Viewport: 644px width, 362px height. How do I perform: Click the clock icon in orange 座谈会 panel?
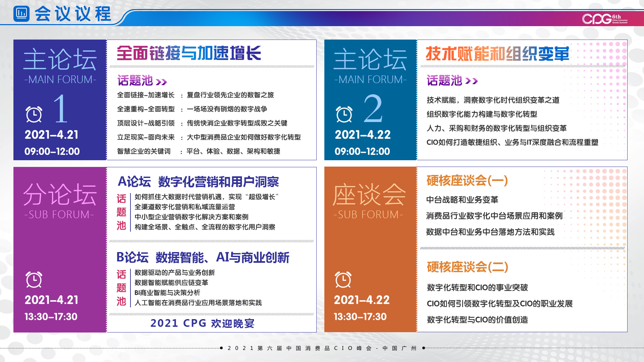pos(343,280)
